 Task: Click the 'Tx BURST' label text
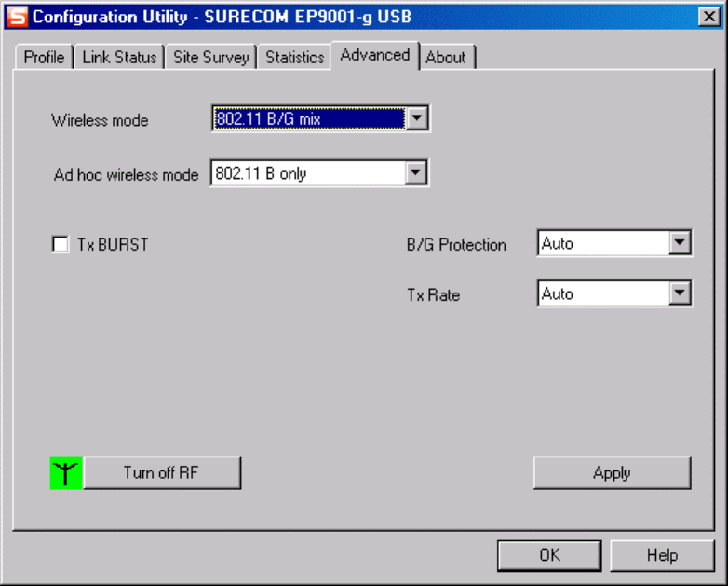click(x=113, y=244)
